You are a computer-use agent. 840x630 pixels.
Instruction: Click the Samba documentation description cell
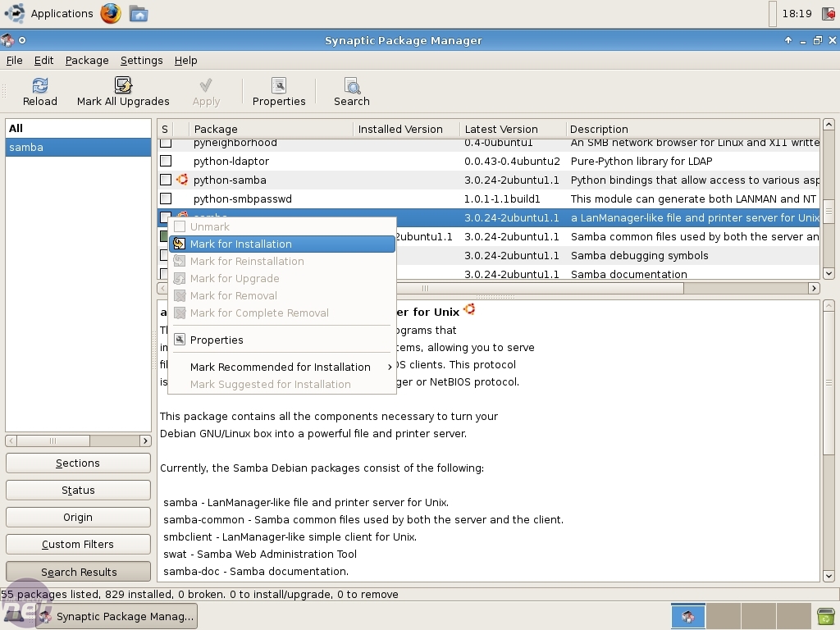(x=629, y=274)
